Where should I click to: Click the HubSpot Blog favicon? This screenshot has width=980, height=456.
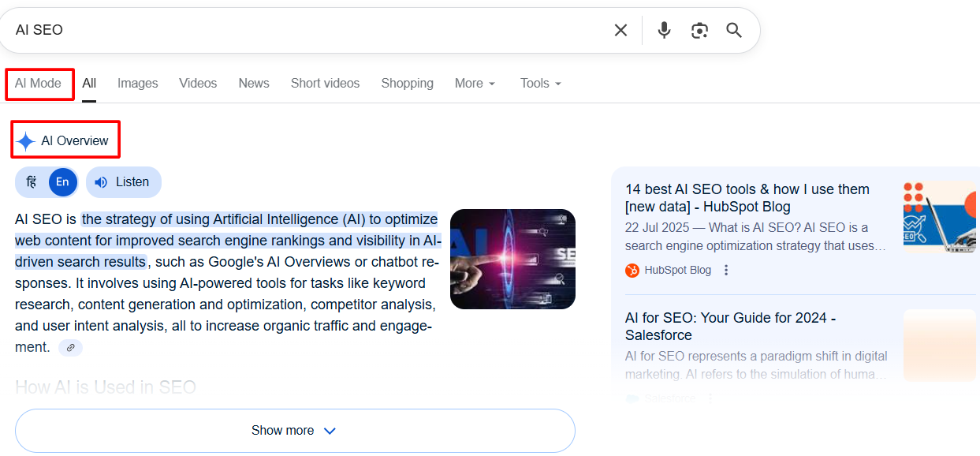pos(632,271)
